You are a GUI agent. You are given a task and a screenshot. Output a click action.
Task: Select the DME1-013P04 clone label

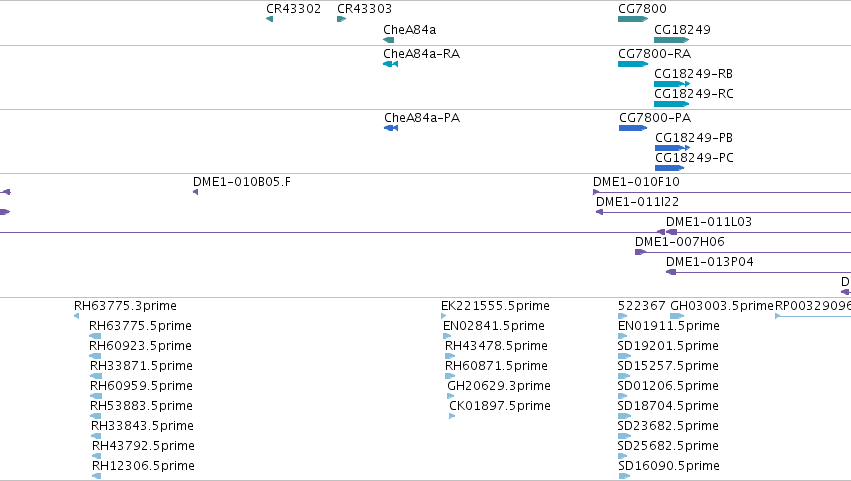[x=709, y=262]
